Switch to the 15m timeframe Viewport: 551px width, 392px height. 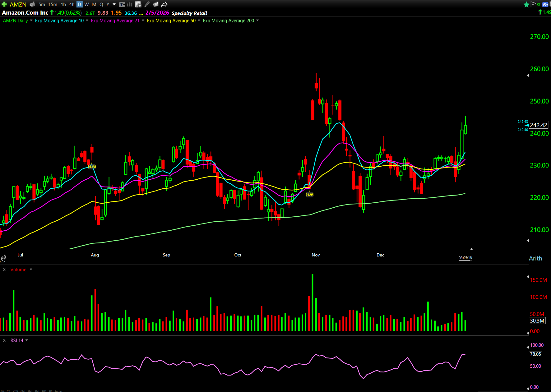tap(53, 4)
